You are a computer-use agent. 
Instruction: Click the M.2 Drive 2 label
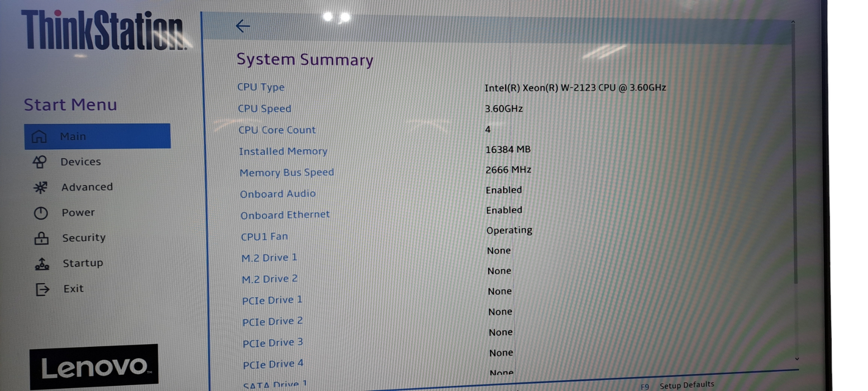pyautogui.click(x=270, y=279)
